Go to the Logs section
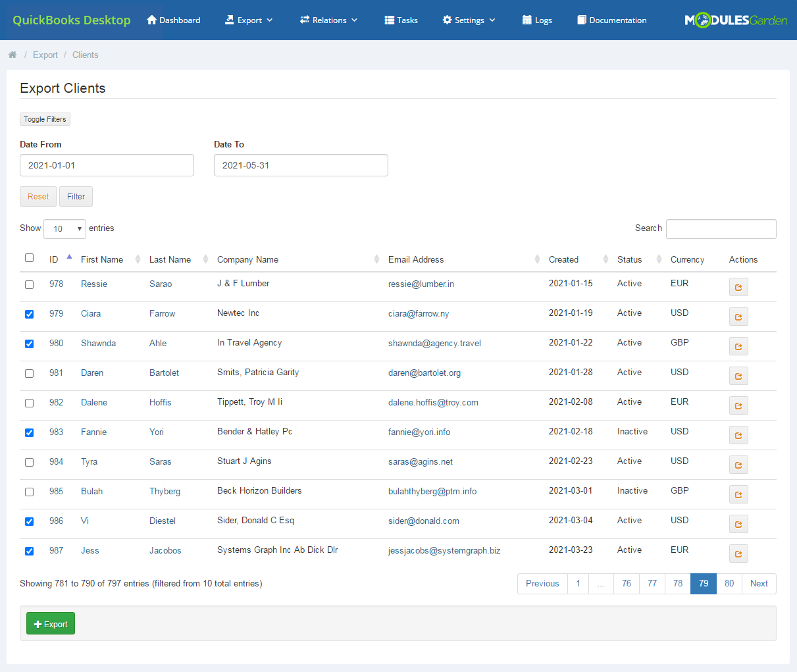Screen dimensions: 797x672 click(536, 20)
